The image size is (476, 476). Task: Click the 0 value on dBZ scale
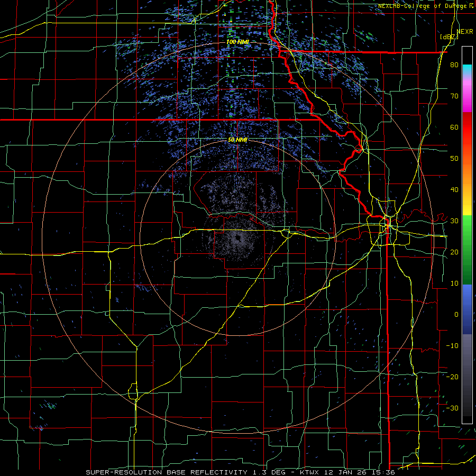click(456, 315)
